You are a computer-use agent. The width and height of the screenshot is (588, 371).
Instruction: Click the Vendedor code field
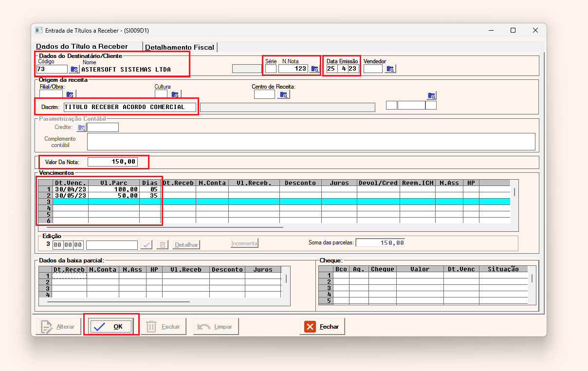point(373,69)
